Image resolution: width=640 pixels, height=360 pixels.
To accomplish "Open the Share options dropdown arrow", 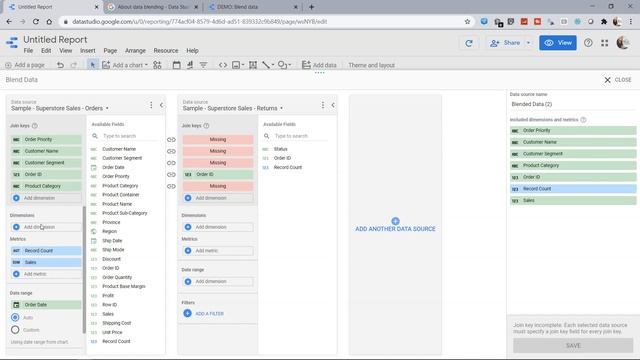I will tap(529, 43).
